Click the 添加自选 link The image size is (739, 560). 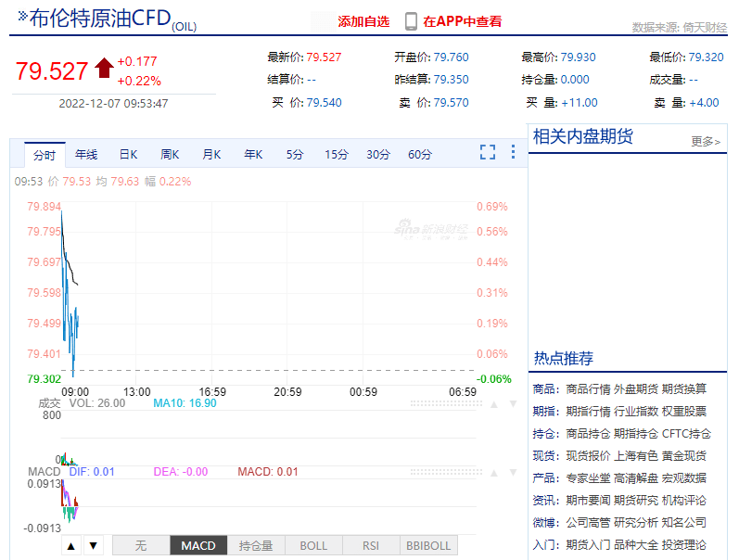coord(363,21)
